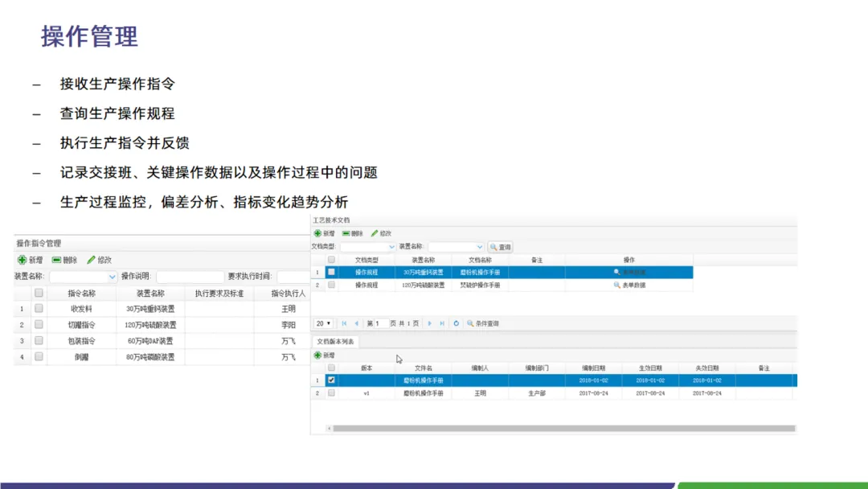This screenshot has width=868, height=489.
Task: Toggle select-all checkbox in 文档版本列表 header
Action: (x=331, y=368)
